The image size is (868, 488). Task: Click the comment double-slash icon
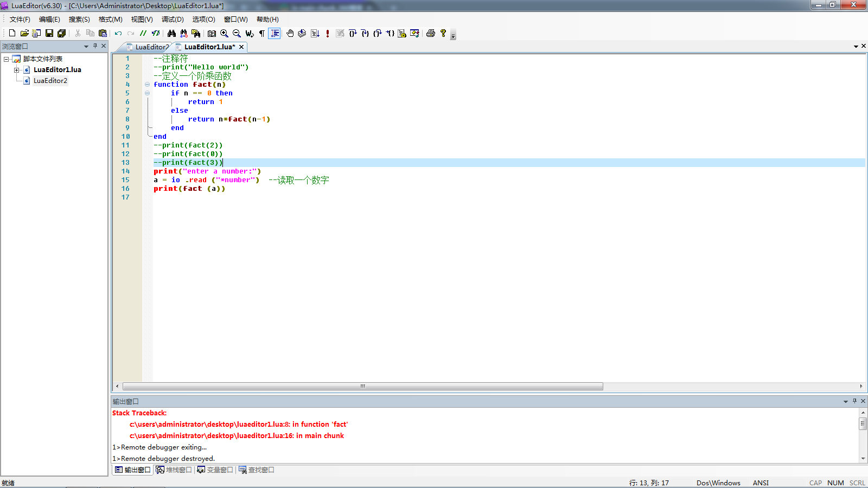click(143, 34)
